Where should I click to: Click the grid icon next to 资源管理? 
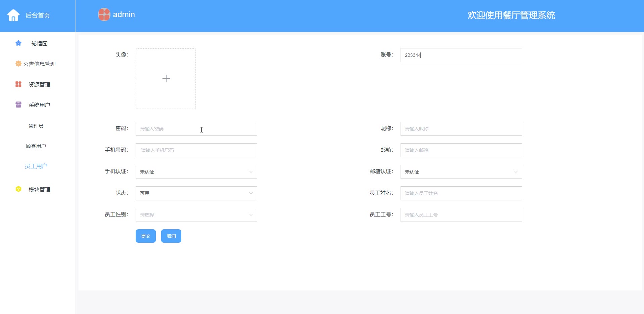18,84
